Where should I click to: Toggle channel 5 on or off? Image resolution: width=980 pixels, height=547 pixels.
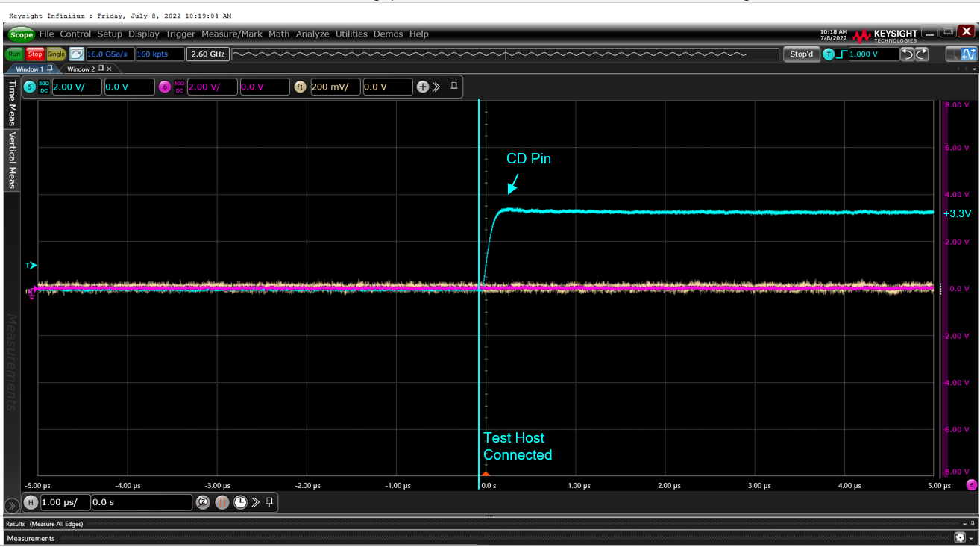[x=30, y=87]
